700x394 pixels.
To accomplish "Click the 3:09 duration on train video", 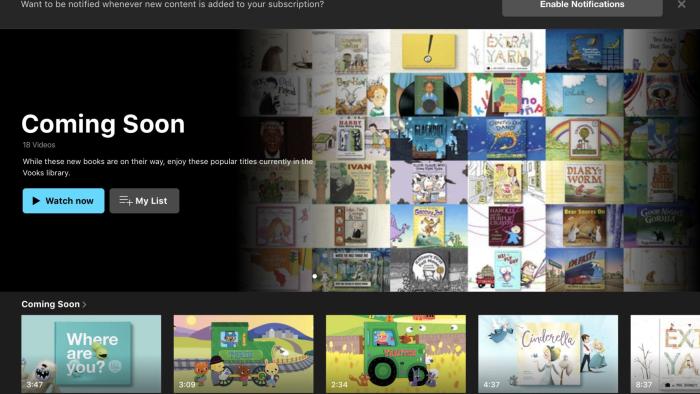I will click(187, 384).
